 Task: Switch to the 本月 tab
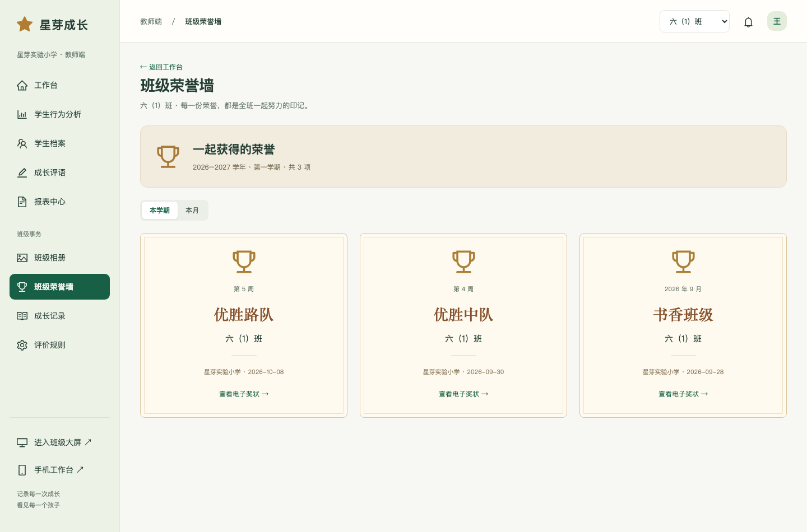192,210
